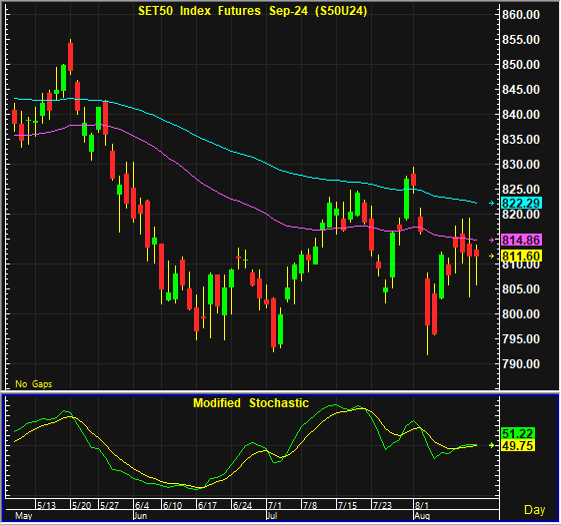Click the 855.00 price axis label
The image size is (561, 525).
(x=521, y=40)
